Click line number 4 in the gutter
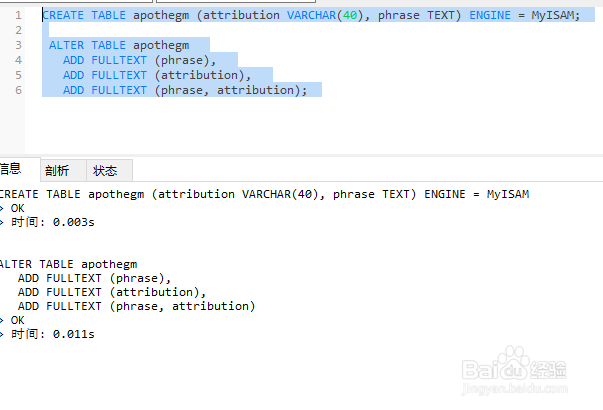This screenshot has width=603, height=410. [x=18, y=61]
